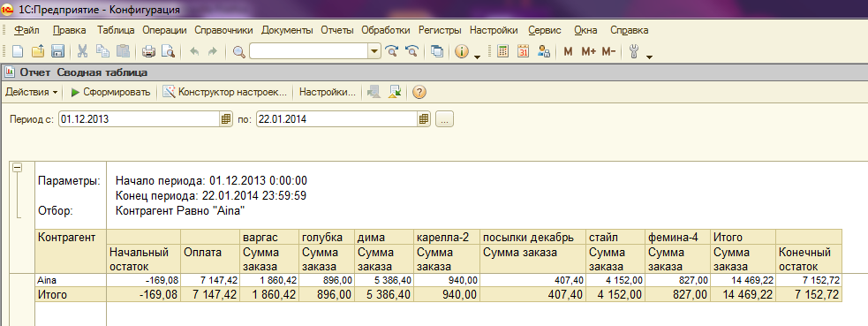Image resolution: width=868 pixels, height=326 pixels.
Task: Open the Регистры menu
Action: click(x=440, y=30)
